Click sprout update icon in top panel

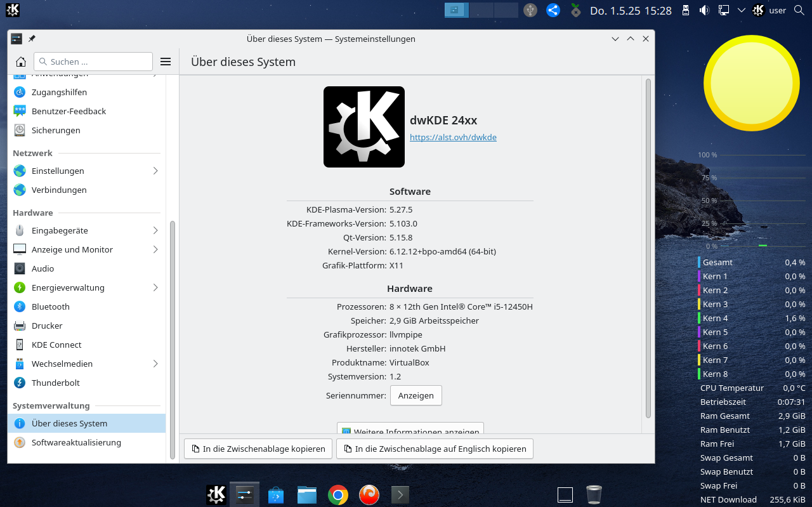pos(575,10)
